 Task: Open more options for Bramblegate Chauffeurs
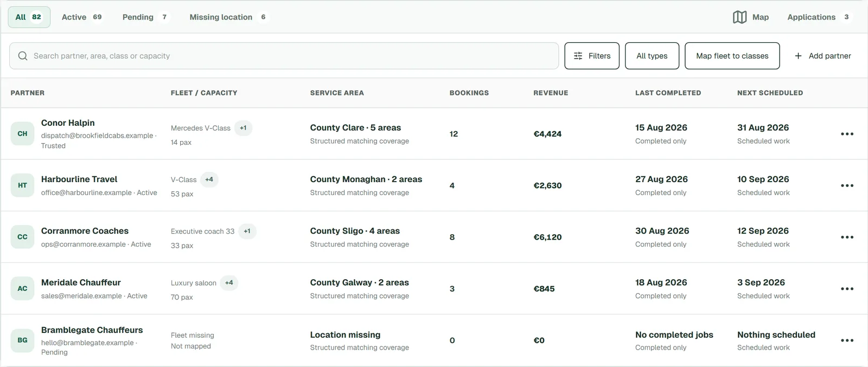pos(847,340)
